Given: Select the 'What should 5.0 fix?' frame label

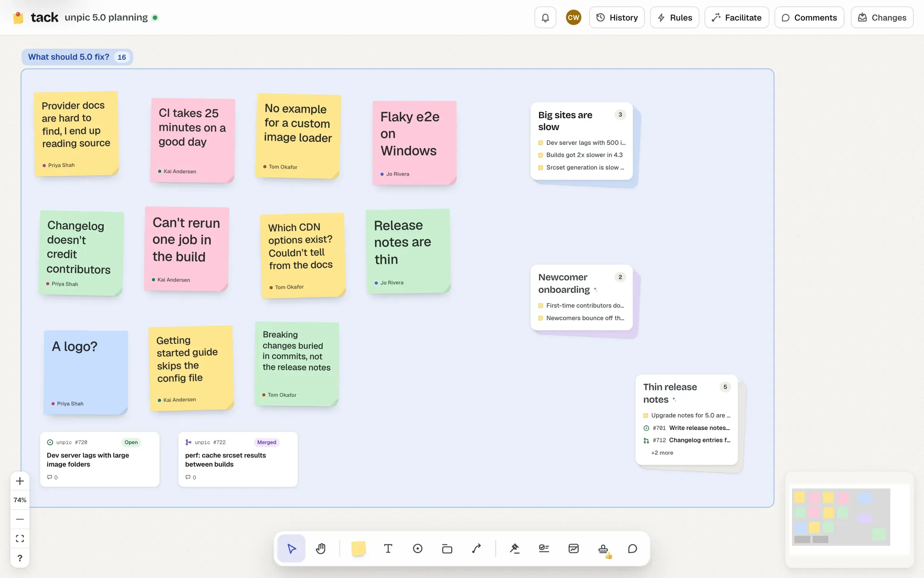Looking at the screenshot, I should click(x=77, y=57).
